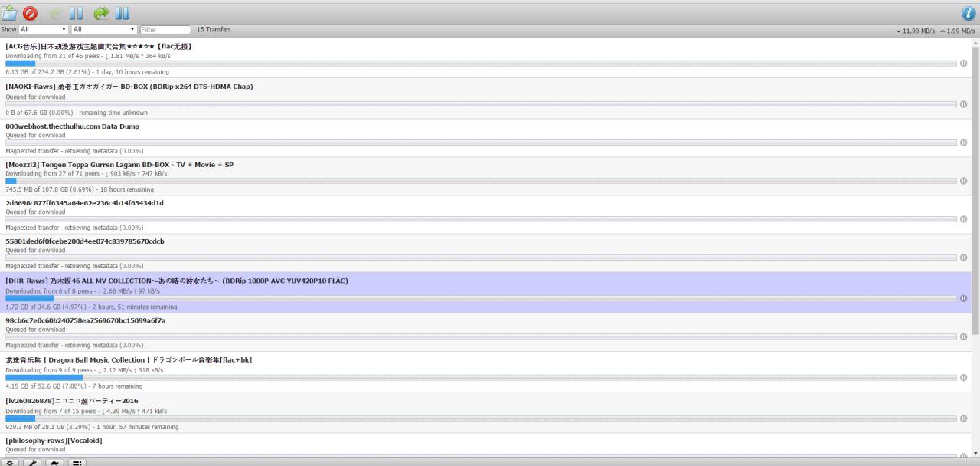Click the DHR-Raws torrent progress bar
980x466 pixels.
pyautogui.click(x=481, y=298)
